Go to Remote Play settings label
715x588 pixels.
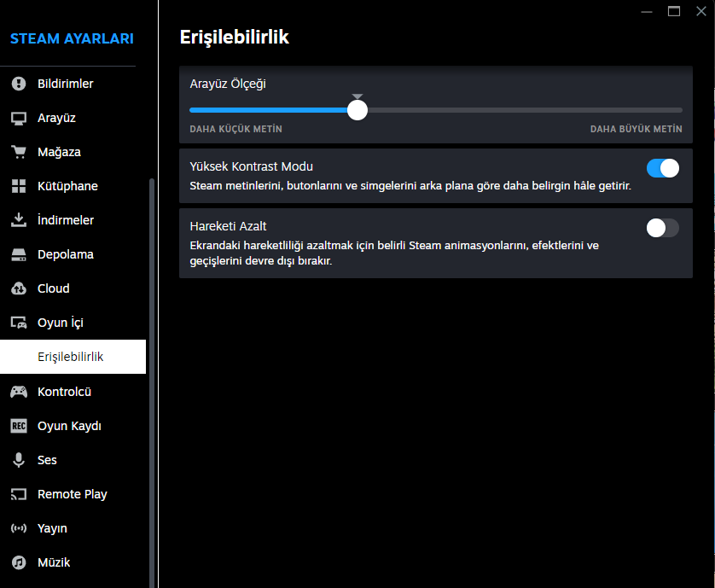(x=72, y=494)
